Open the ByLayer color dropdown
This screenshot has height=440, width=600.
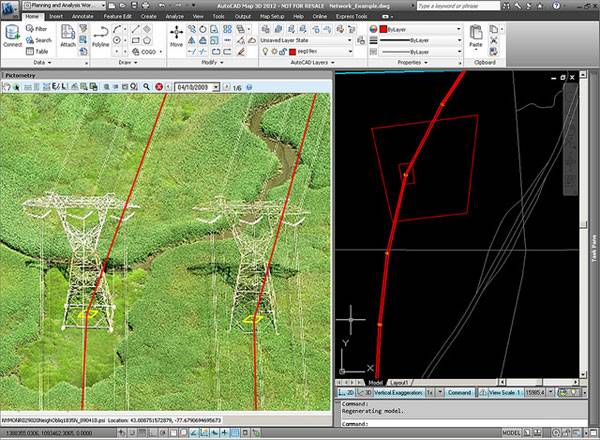click(457, 29)
